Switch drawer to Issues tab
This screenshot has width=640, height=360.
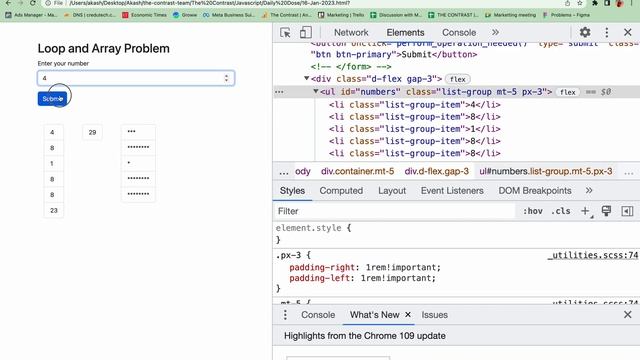pos(434,315)
